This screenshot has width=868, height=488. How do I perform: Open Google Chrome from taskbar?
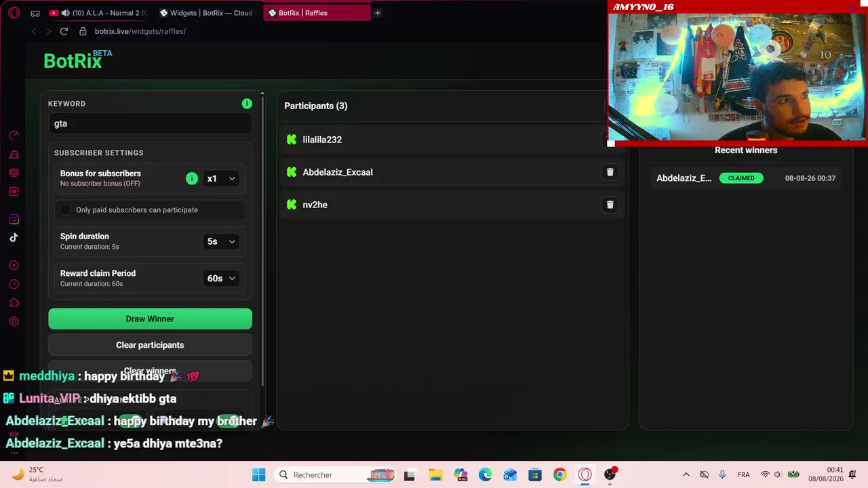[x=559, y=474]
